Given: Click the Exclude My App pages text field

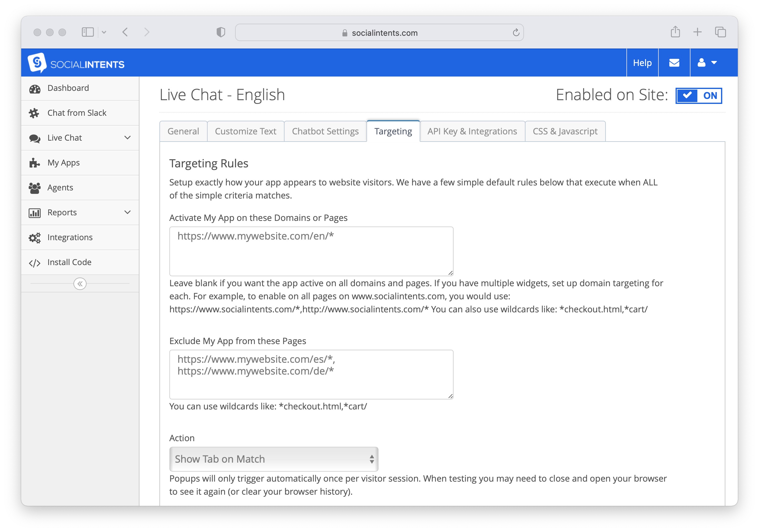Looking at the screenshot, I should [311, 374].
